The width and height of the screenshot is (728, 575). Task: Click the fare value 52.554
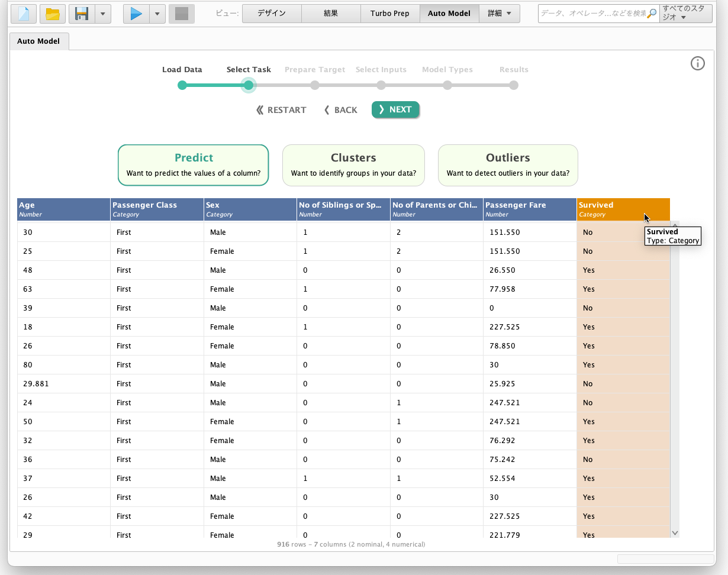coord(530,479)
